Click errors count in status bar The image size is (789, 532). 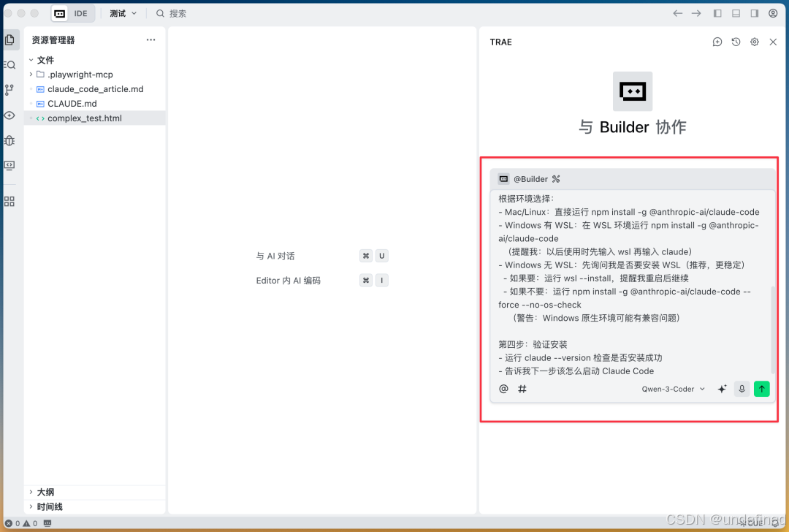coord(13,523)
